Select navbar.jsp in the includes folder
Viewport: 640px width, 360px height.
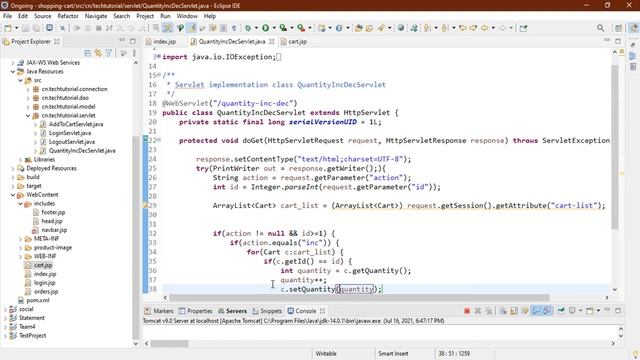click(x=54, y=230)
